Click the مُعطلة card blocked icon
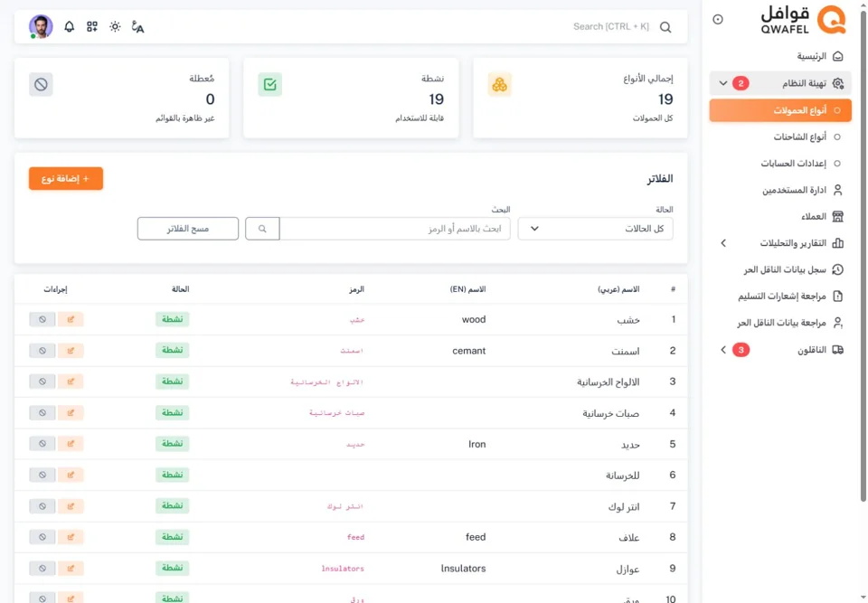This screenshot has width=868, height=603. click(x=41, y=84)
